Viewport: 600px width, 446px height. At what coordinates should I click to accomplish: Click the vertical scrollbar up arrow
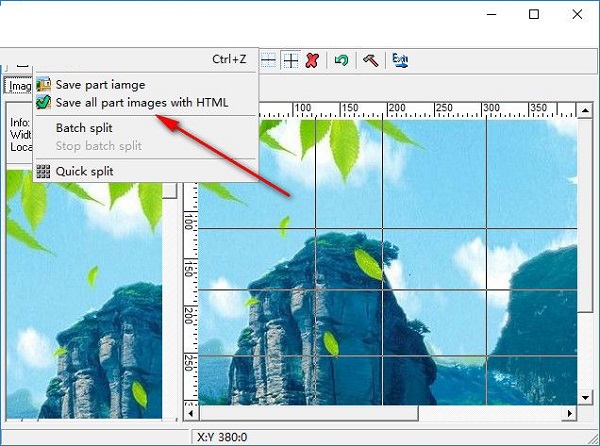(x=585, y=111)
